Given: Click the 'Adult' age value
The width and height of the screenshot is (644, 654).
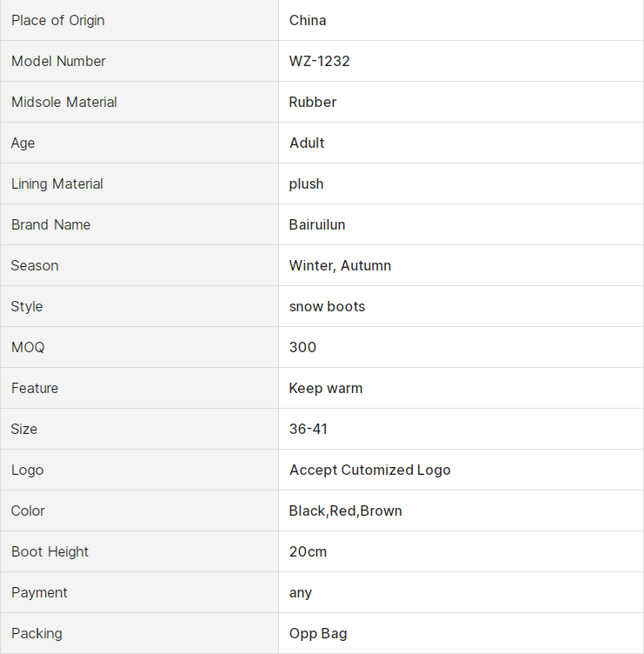Looking at the screenshot, I should tap(307, 143).
